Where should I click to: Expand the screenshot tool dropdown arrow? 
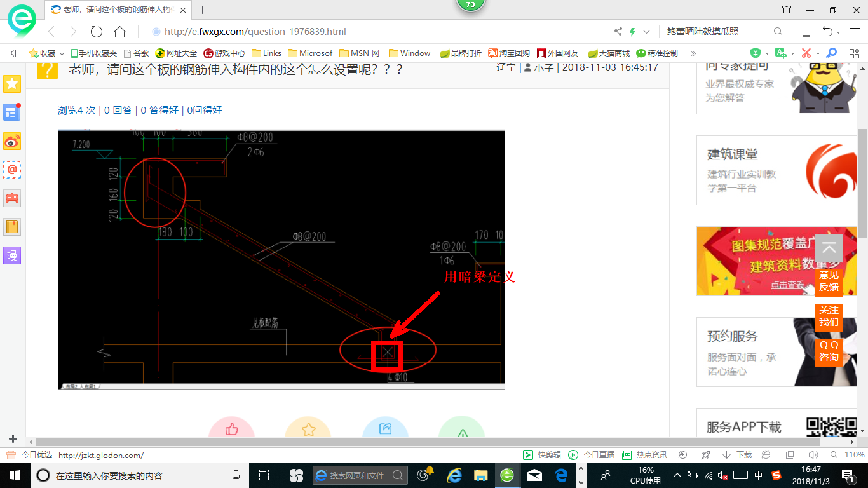click(x=818, y=54)
